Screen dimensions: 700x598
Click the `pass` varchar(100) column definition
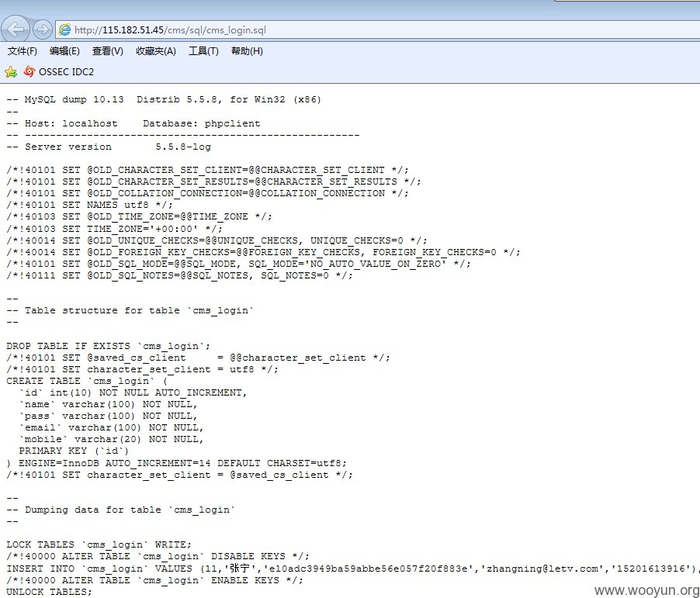[108, 416]
